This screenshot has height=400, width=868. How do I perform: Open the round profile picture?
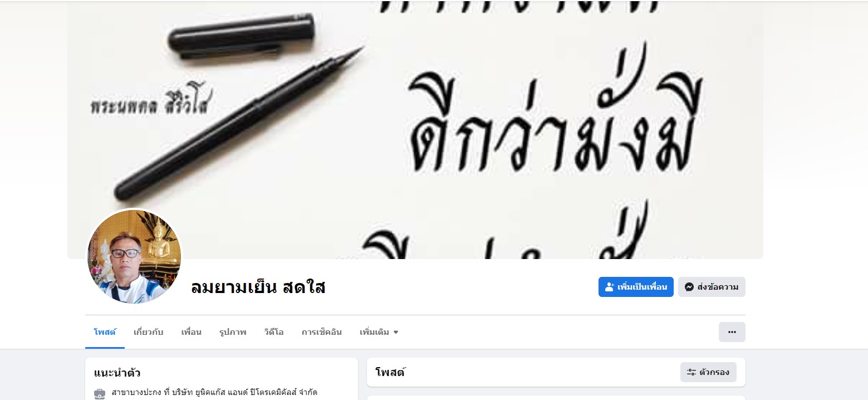coord(134,257)
